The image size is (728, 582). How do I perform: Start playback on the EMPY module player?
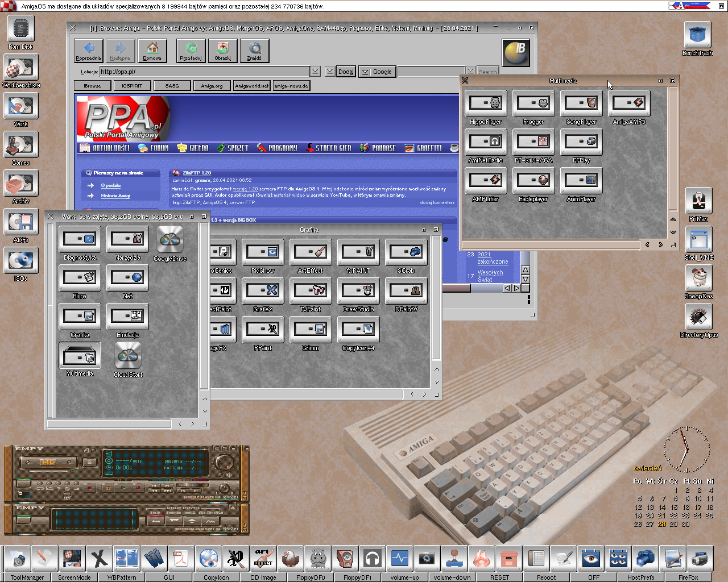click(123, 488)
